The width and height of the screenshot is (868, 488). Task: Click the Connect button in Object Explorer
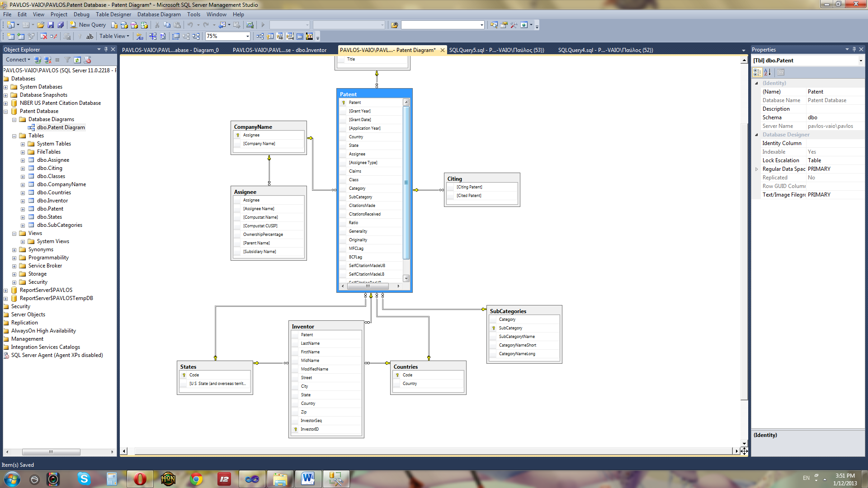[17, 60]
